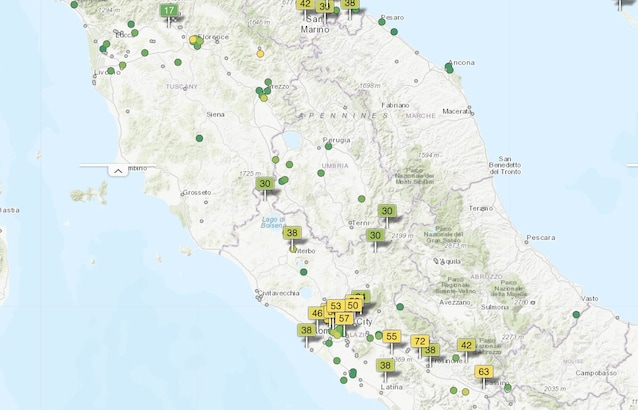
Task: Open the green dot south of Siena
Action: tap(199, 138)
